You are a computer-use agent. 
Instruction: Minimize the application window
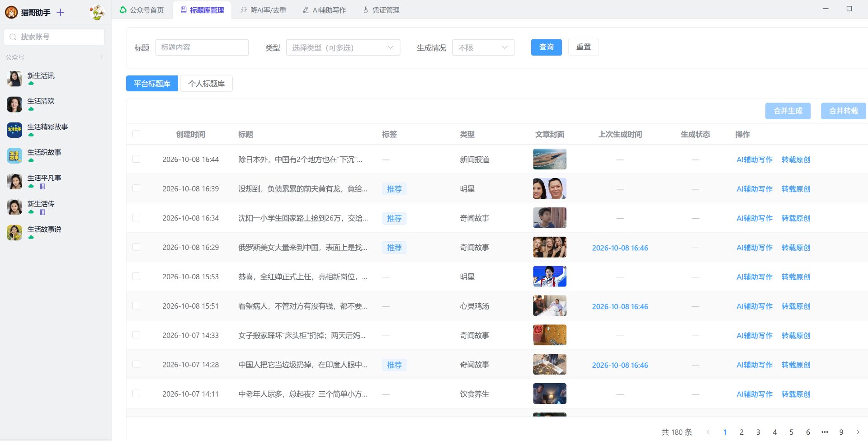[826, 9]
